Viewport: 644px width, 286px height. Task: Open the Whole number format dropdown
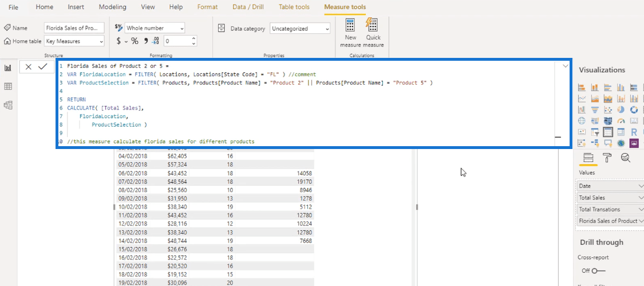tap(155, 28)
